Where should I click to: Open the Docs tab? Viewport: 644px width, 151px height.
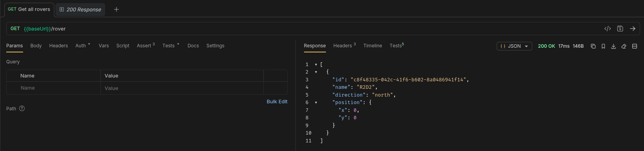click(x=193, y=46)
